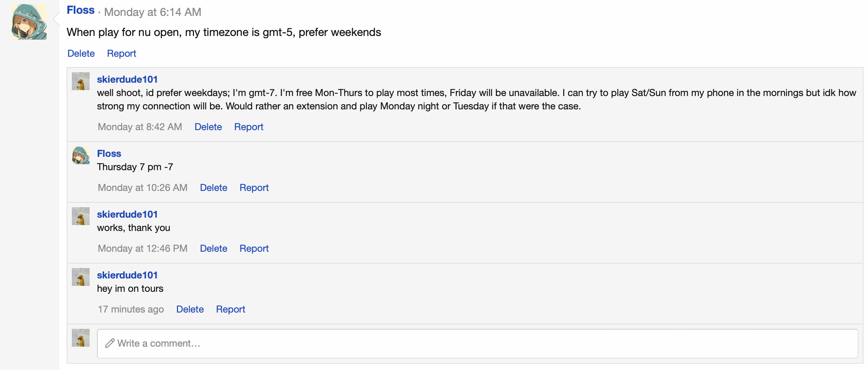
Task: Click Floss's large profile avatar
Action: pos(29,22)
